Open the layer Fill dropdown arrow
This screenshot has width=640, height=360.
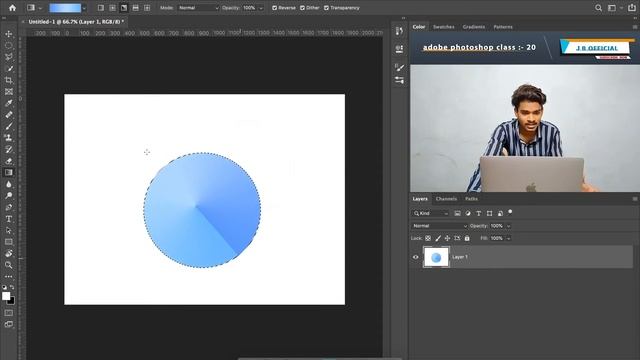pyautogui.click(x=508, y=238)
